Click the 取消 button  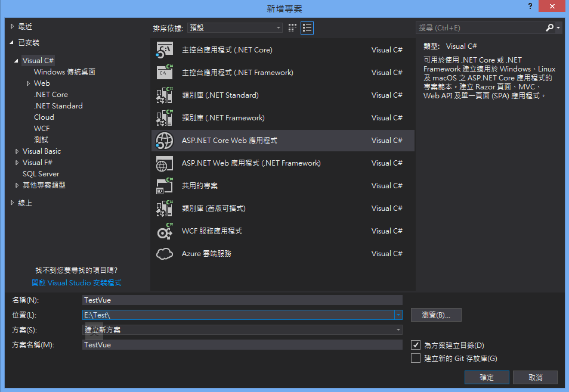(535, 377)
